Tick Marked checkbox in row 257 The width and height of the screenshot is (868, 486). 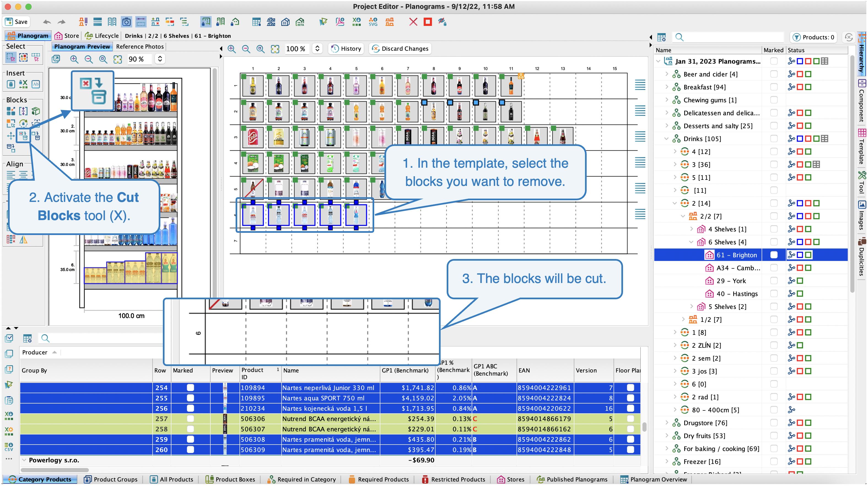pyautogui.click(x=190, y=418)
